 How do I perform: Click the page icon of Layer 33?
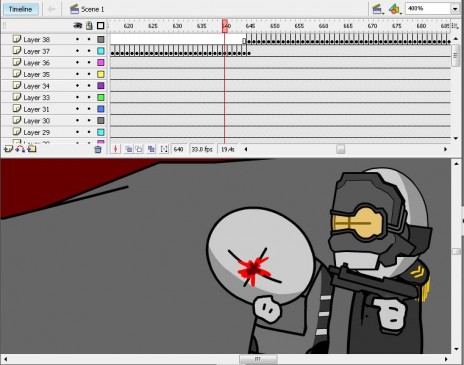17,97
